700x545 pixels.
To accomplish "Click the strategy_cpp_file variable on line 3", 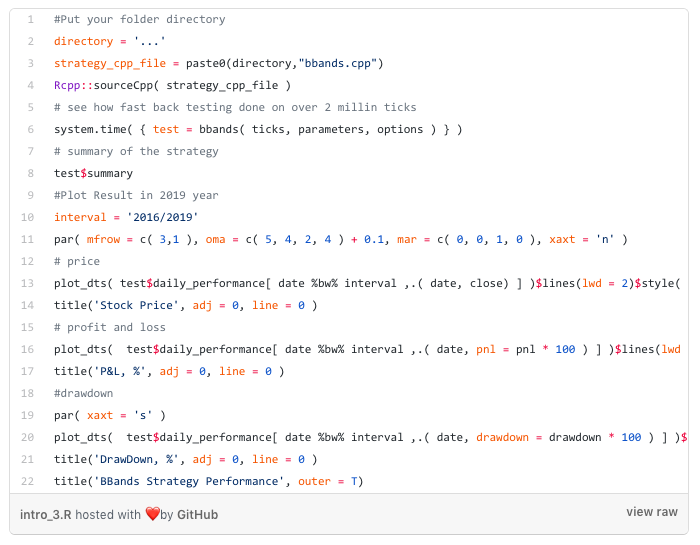I will click(x=110, y=63).
